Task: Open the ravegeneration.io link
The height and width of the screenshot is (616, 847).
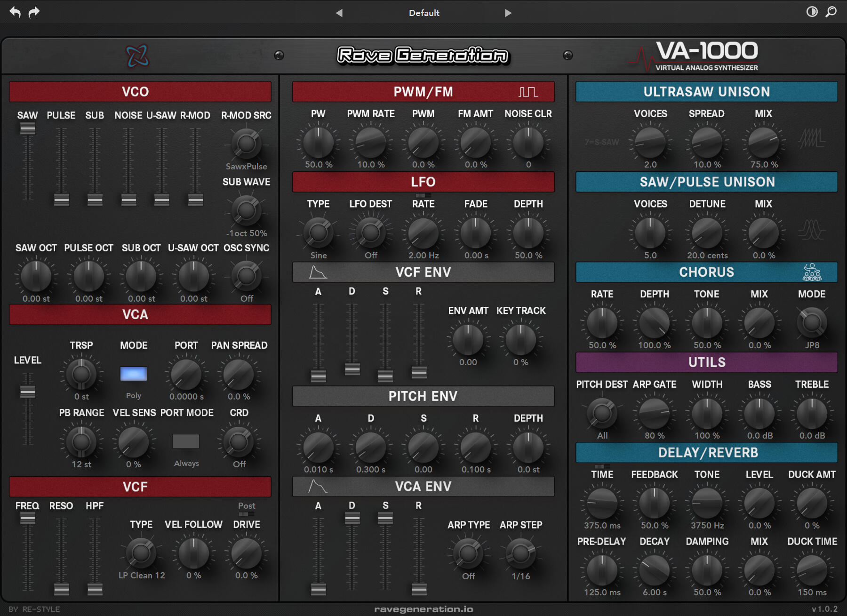Action: pos(423,609)
